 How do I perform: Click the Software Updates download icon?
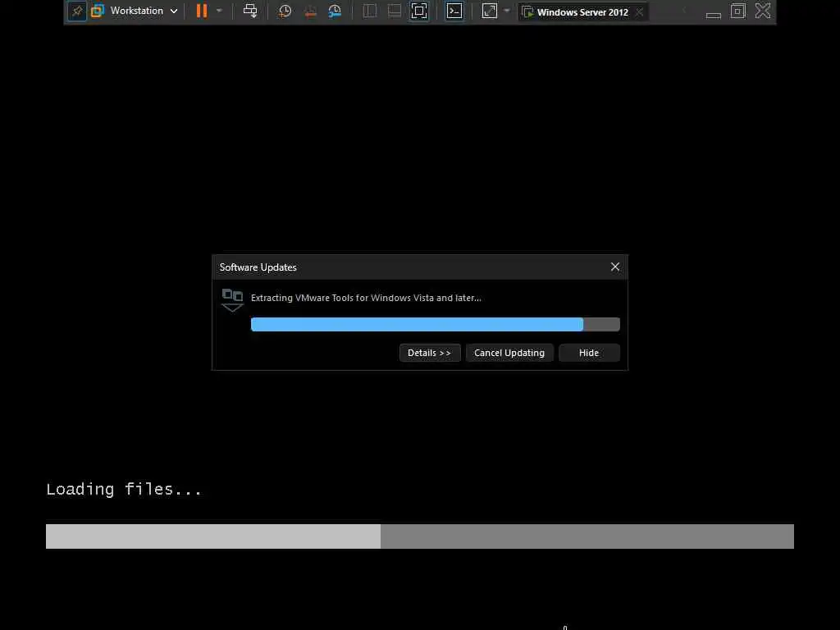tap(232, 300)
